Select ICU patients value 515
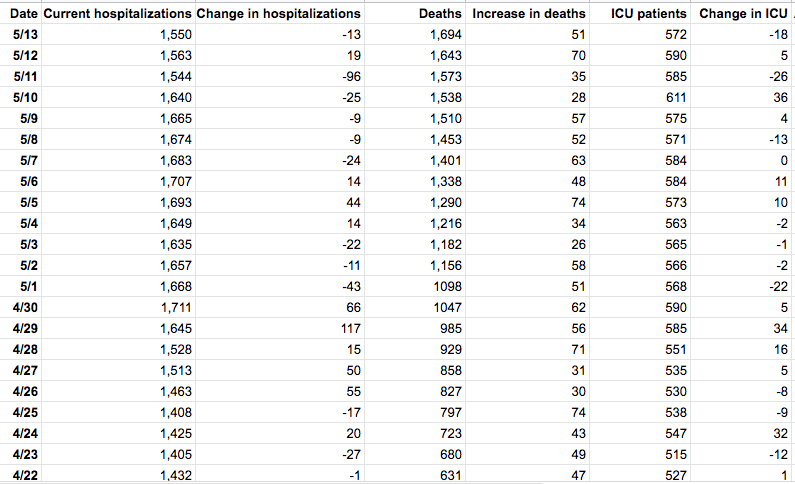The width and height of the screenshot is (795, 484). click(x=676, y=454)
